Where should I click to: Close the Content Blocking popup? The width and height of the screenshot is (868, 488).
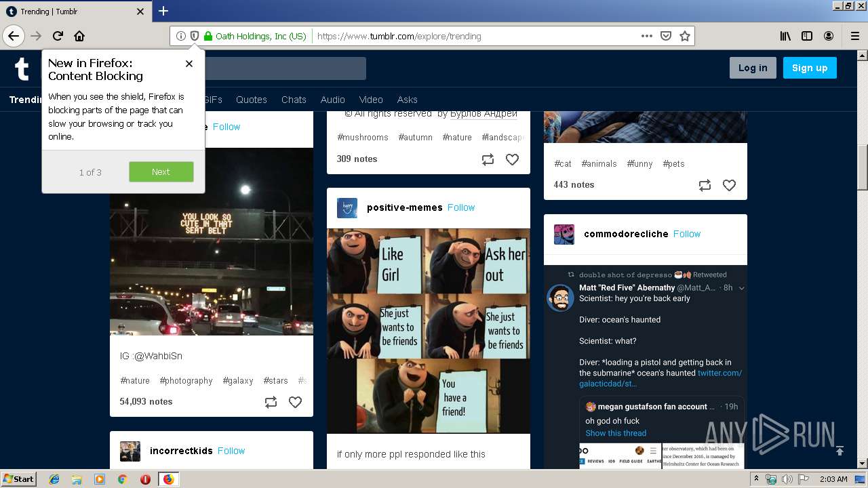point(189,64)
